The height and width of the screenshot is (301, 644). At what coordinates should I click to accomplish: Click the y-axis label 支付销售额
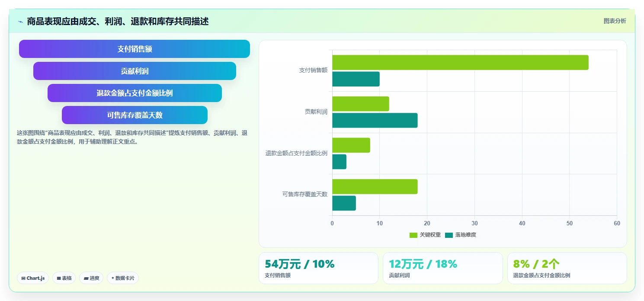click(x=313, y=70)
